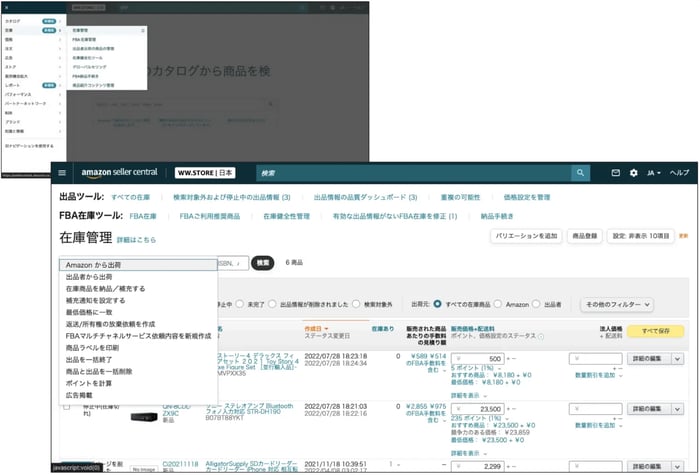Screen dimensions: 700x475
Task: Click the yellow すべて保存 button
Action: pyautogui.click(x=655, y=331)
